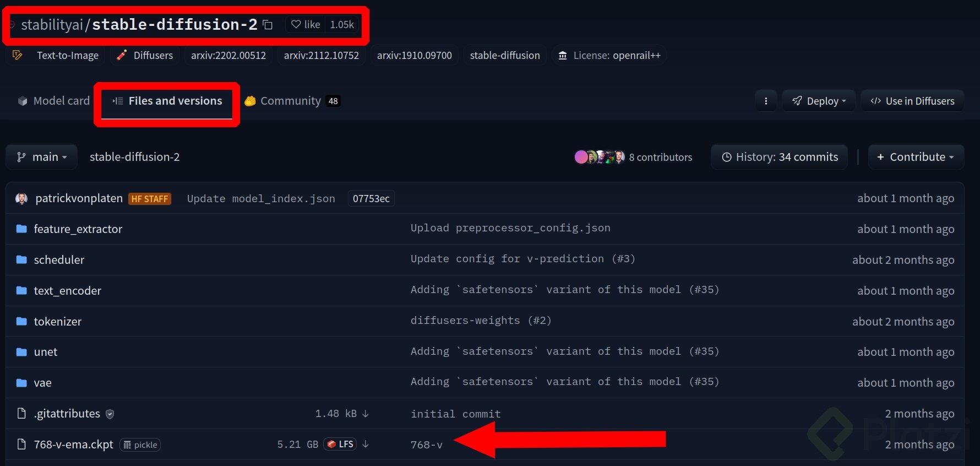Click the LFS badge on 768-v-ema.ckpt
980x466 pixels.
click(340, 444)
